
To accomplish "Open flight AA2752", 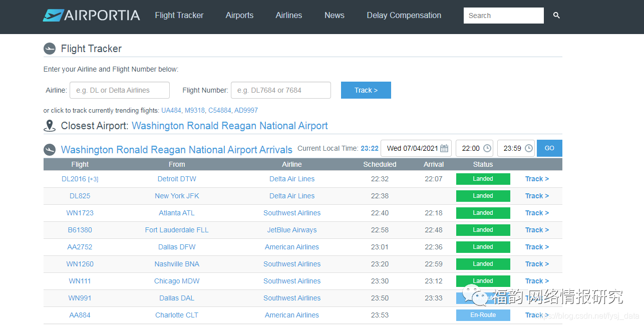I will [x=80, y=247].
